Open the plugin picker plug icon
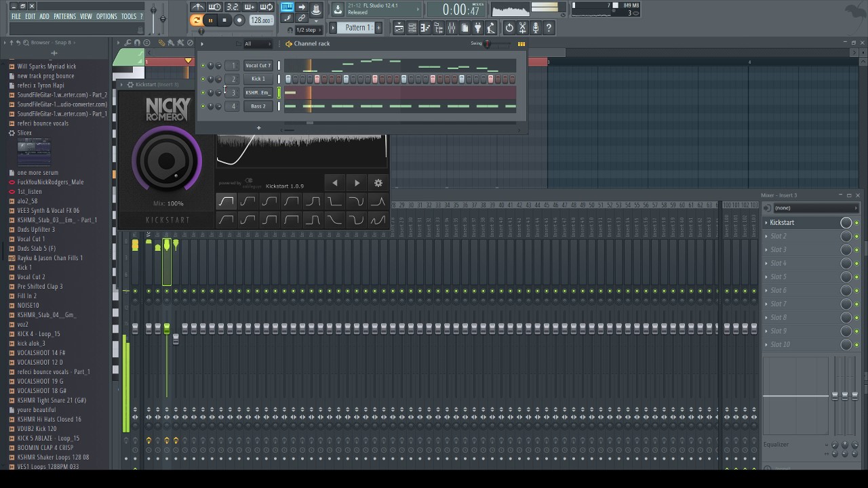 pyautogui.click(x=478, y=28)
